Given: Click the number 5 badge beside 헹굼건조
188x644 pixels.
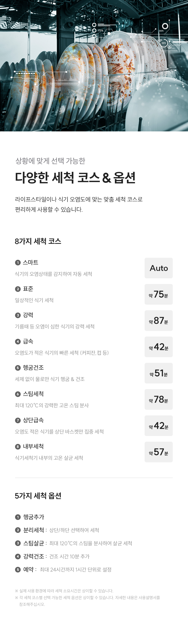Looking at the screenshot, I should [18, 368].
